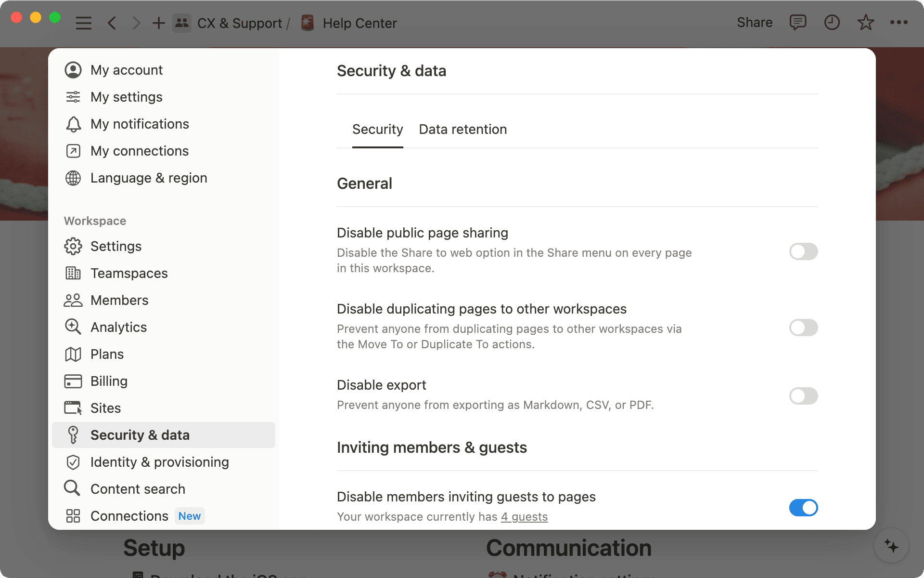Click the Help Center breadcrumb

(360, 23)
